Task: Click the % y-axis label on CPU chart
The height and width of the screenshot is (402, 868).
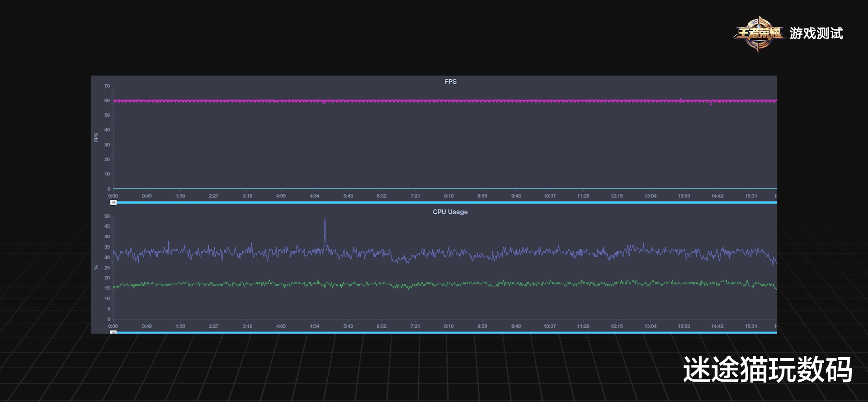Action: point(96,268)
